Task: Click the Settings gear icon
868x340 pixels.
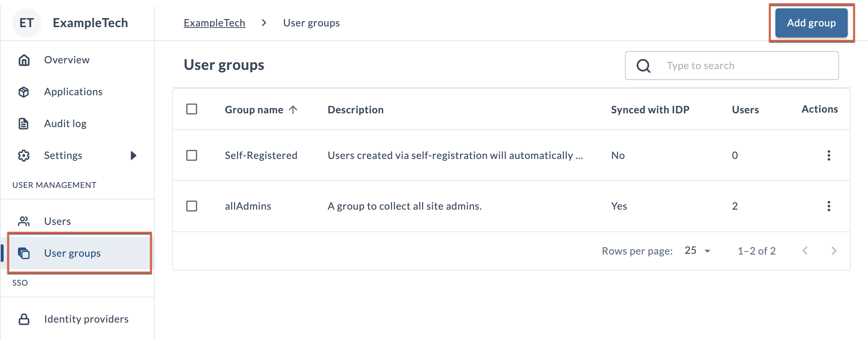Action: tap(24, 156)
